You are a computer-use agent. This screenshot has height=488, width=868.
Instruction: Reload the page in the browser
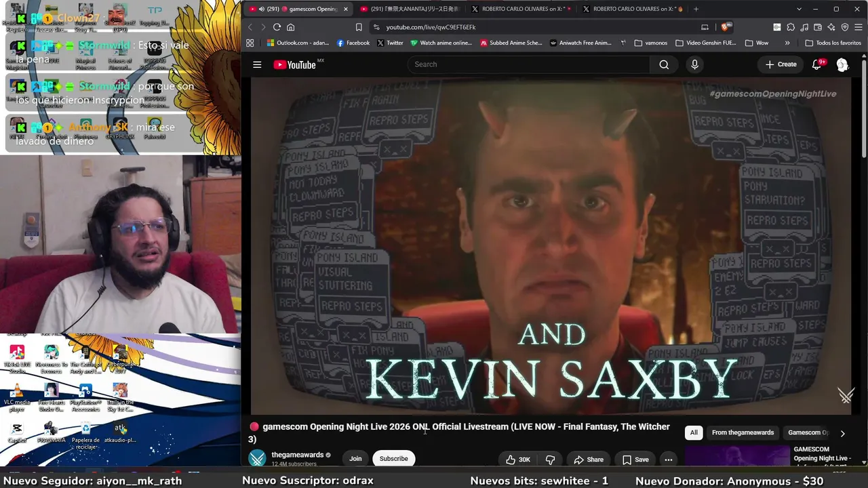(277, 27)
